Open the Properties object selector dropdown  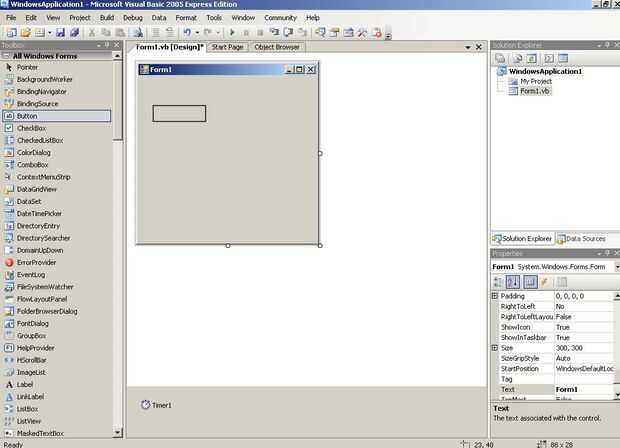(x=617, y=267)
